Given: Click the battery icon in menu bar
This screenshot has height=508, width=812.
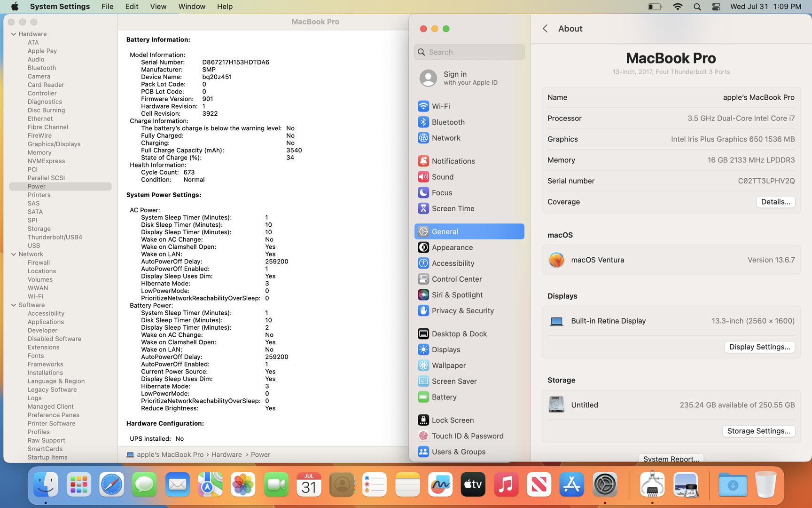Looking at the screenshot, I should pos(655,7).
